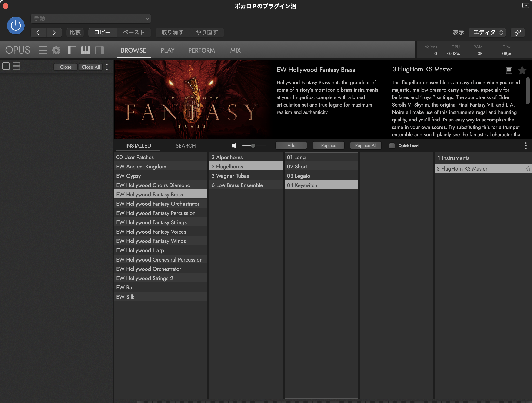The image size is (532, 403).
Task: Select EW Hollywood Choirs Diamond
Action: [x=161, y=185]
